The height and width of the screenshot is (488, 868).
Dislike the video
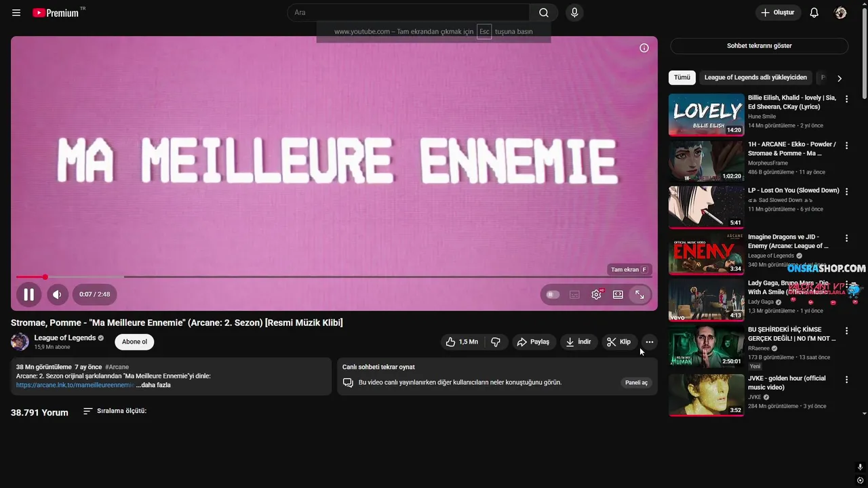[496, 342]
